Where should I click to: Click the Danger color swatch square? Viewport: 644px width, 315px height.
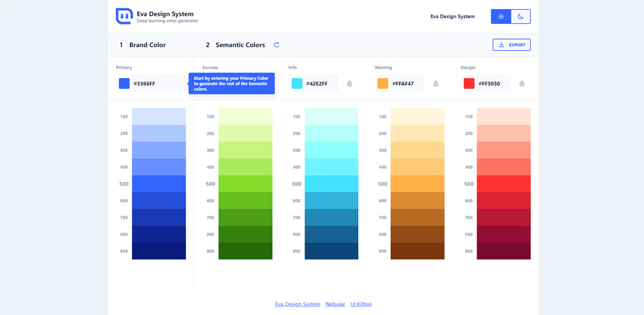click(x=469, y=83)
